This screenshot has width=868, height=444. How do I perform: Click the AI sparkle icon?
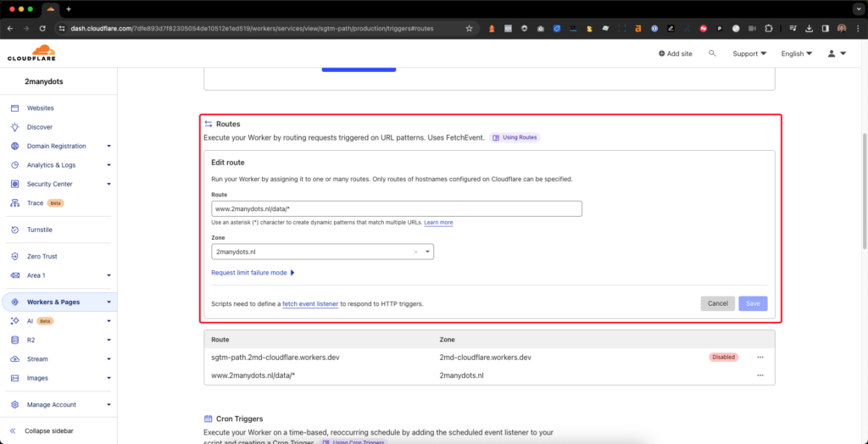pos(15,321)
